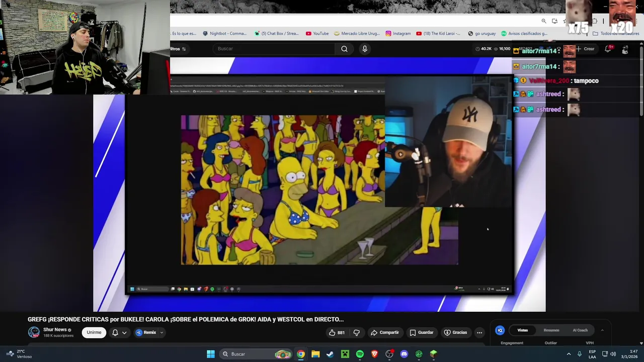Open the Chat Box StreamElements bookmark
The height and width of the screenshot is (362, 644).
[277, 34]
